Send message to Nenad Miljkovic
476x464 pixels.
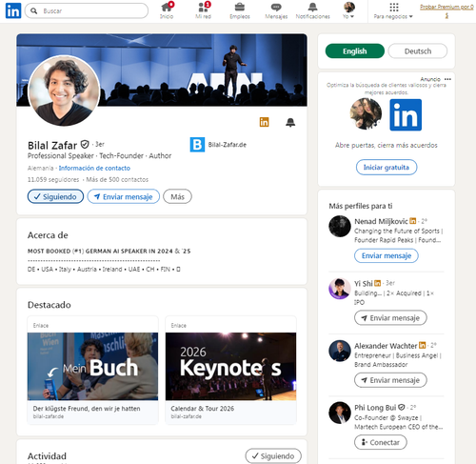point(387,255)
